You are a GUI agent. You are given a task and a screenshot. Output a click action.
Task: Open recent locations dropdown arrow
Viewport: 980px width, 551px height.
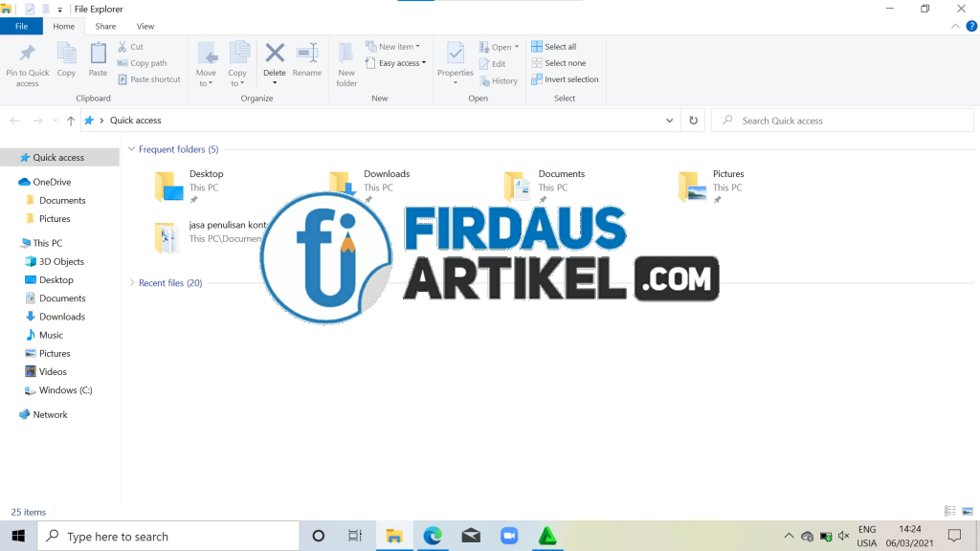click(x=55, y=121)
